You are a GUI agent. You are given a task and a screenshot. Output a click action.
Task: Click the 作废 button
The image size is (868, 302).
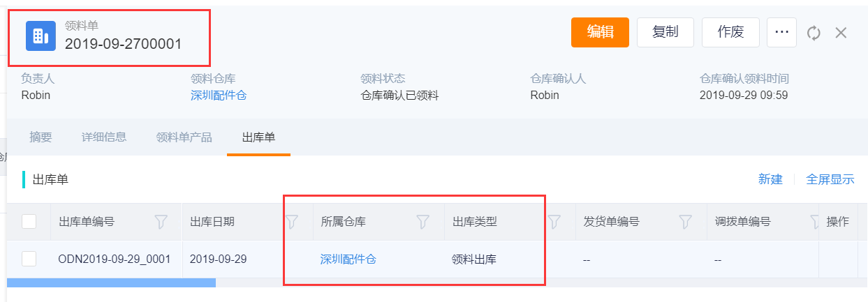(730, 32)
